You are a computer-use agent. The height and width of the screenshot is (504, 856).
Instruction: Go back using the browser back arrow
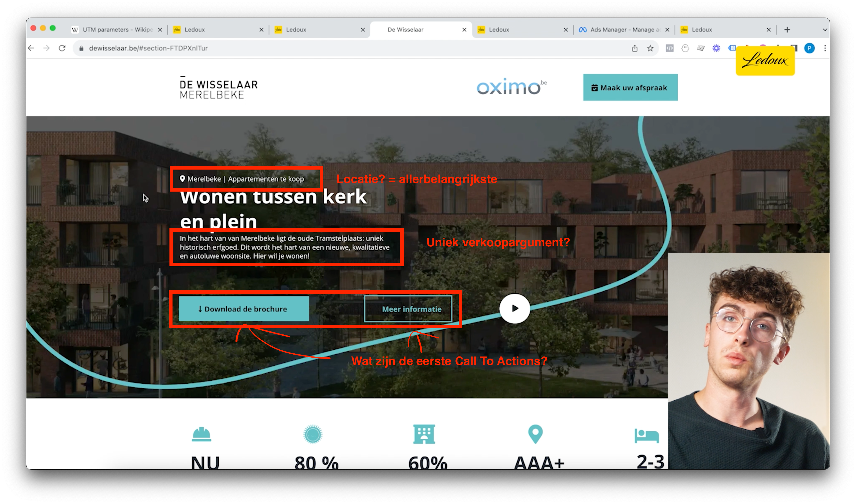click(x=31, y=48)
